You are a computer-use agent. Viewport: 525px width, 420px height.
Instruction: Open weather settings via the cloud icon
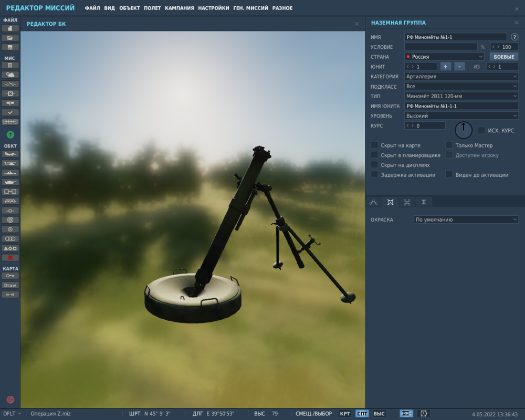coord(11,75)
